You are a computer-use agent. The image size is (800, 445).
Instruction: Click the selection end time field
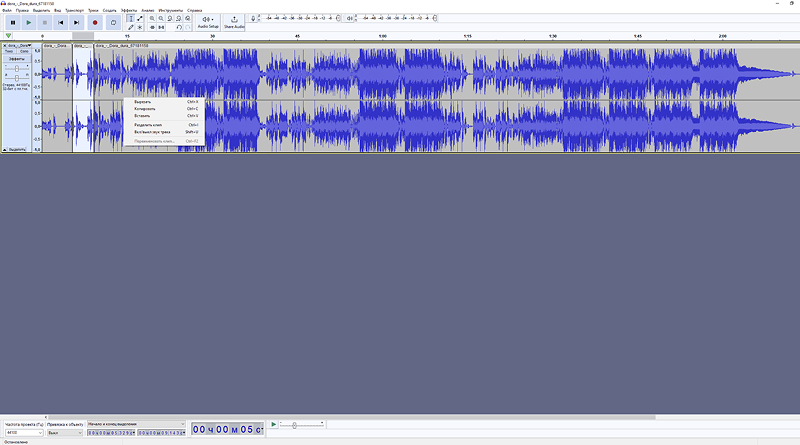point(161,433)
